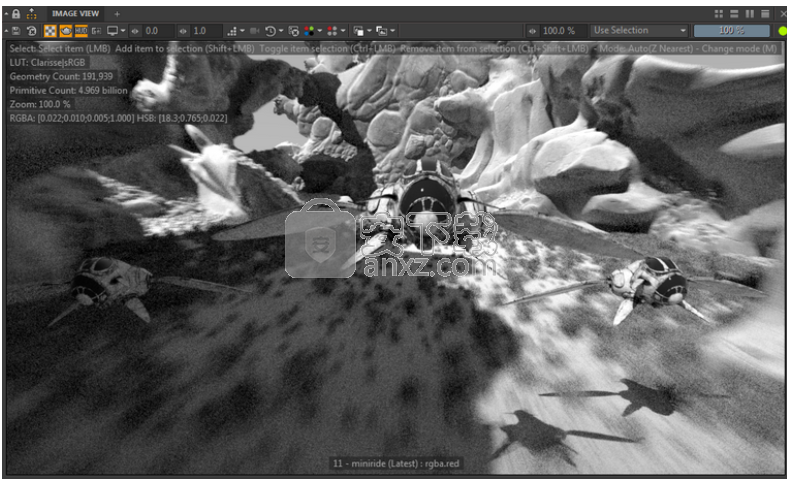Toggle the checkerboard background button
The height and width of the screenshot is (479, 787).
click(50, 31)
